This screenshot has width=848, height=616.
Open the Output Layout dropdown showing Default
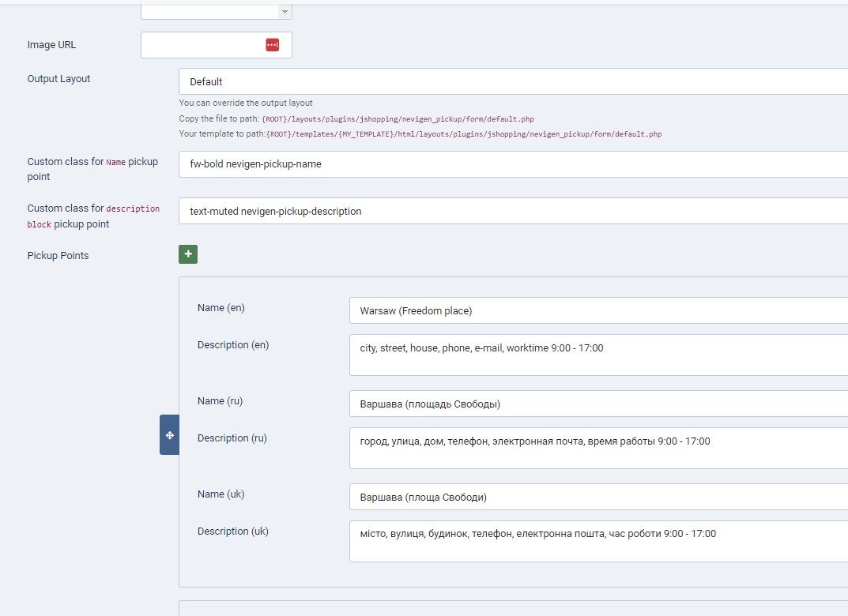point(514,81)
